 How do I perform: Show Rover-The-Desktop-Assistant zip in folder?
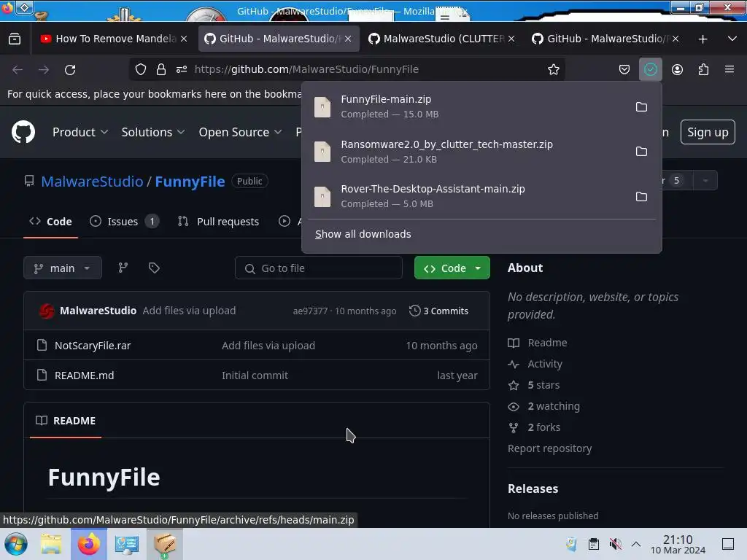tap(641, 196)
